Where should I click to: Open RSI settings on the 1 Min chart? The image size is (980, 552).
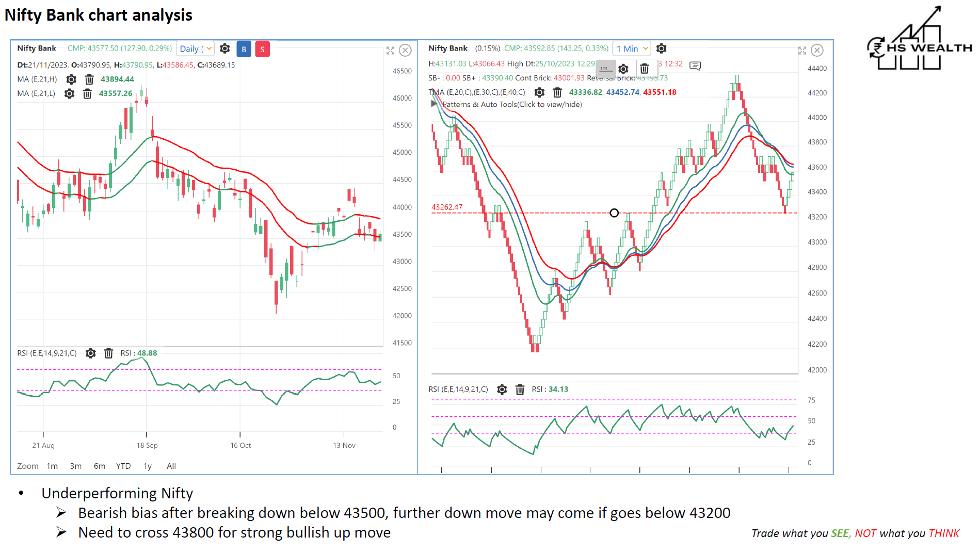(x=502, y=389)
